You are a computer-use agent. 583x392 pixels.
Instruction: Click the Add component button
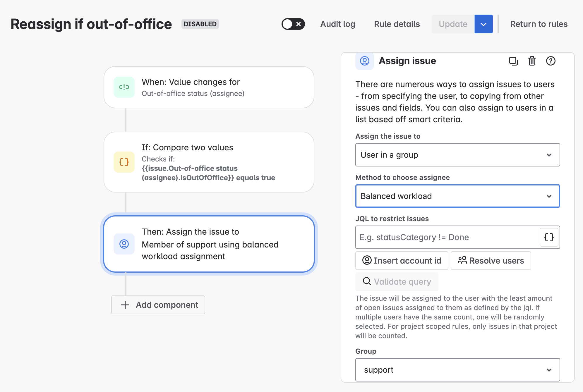(158, 305)
